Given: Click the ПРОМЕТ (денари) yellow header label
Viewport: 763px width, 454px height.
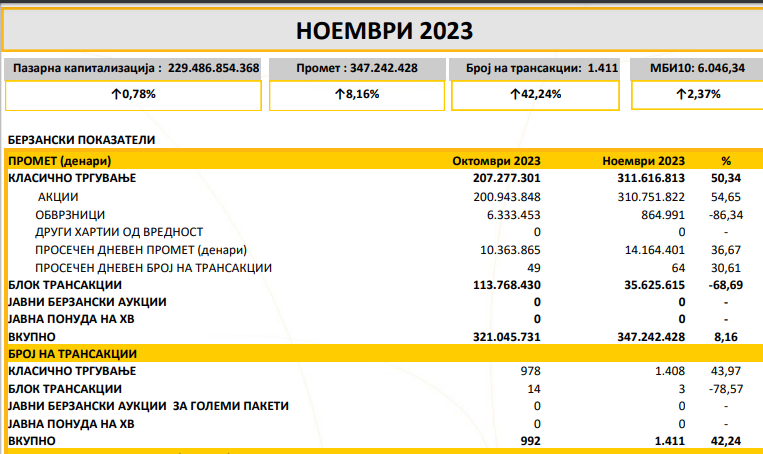Looking at the screenshot, I should [x=59, y=160].
